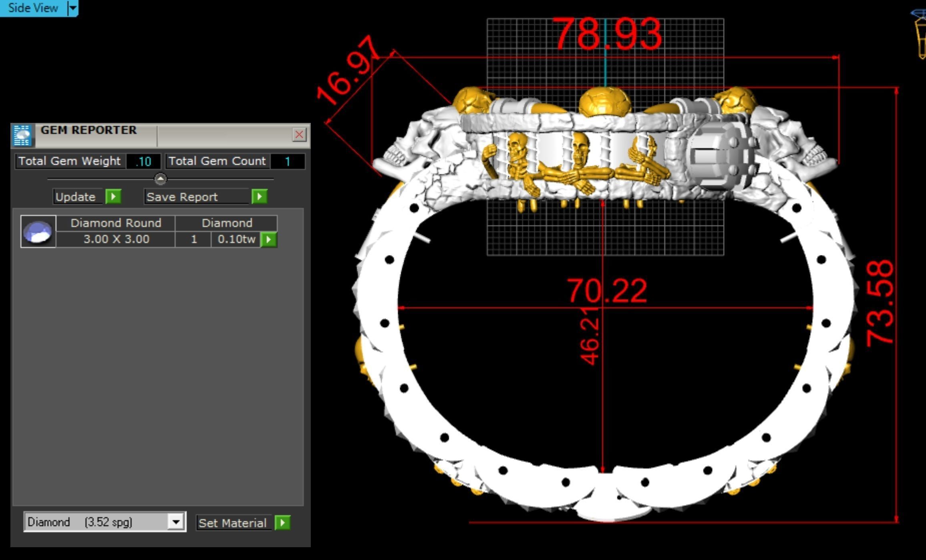The height and width of the screenshot is (560, 926).
Task: Click the Side View viewport label
Action: [x=33, y=8]
